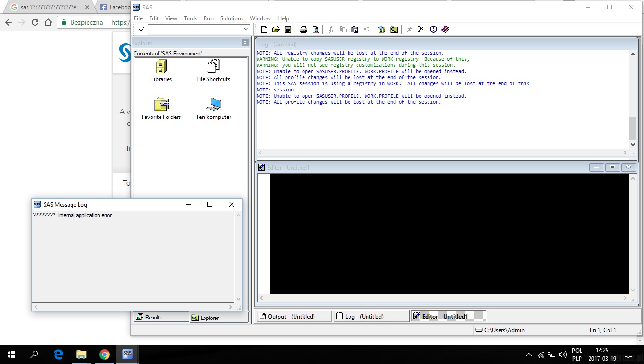Open Favorite Folders in SAS Explorer
The height and width of the screenshot is (364, 644).
coord(161,104)
